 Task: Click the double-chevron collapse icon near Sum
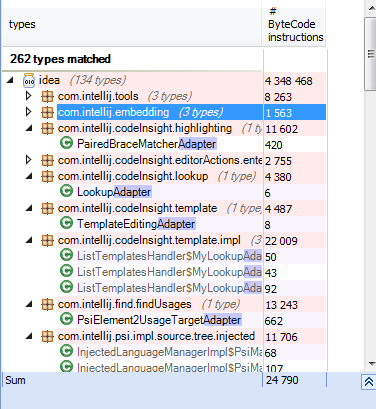[369, 382]
